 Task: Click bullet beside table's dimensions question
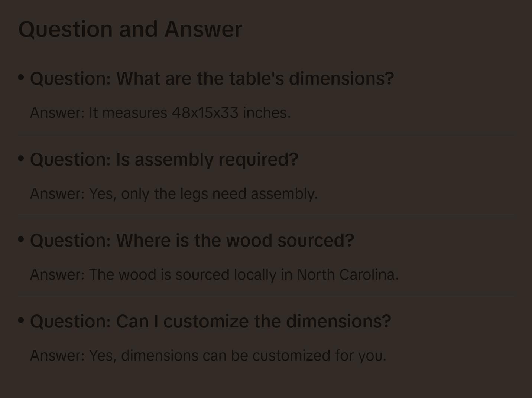21,78
